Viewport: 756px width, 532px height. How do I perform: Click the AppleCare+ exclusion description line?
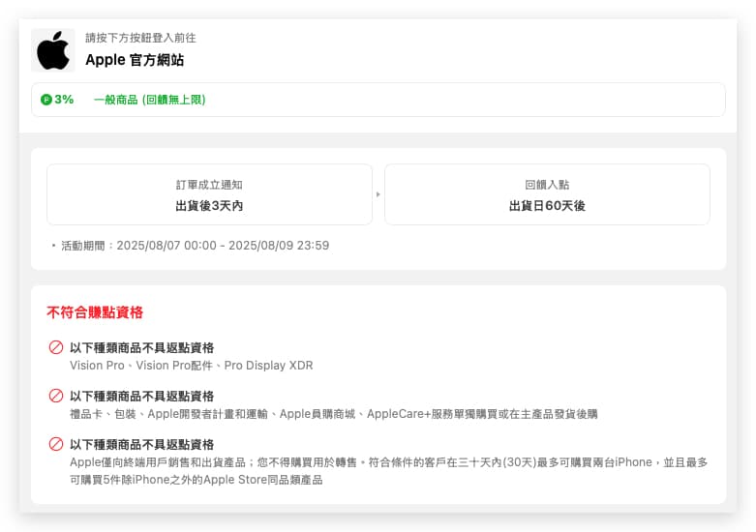334,414
